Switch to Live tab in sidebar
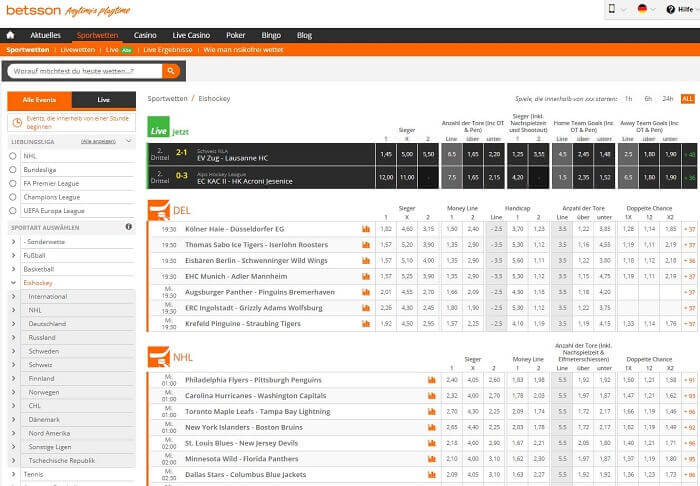 (104, 100)
